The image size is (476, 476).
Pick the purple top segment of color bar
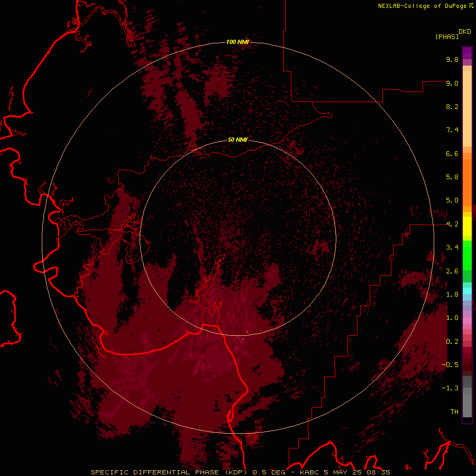[467, 53]
